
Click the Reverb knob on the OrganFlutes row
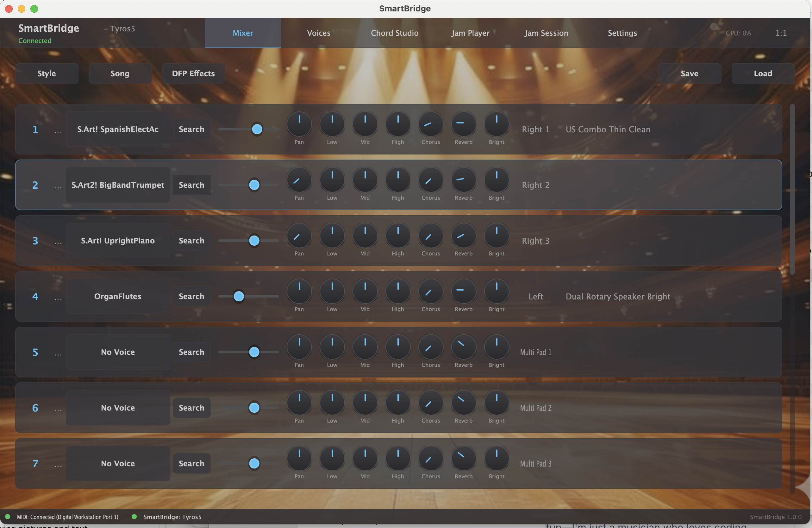click(x=463, y=291)
